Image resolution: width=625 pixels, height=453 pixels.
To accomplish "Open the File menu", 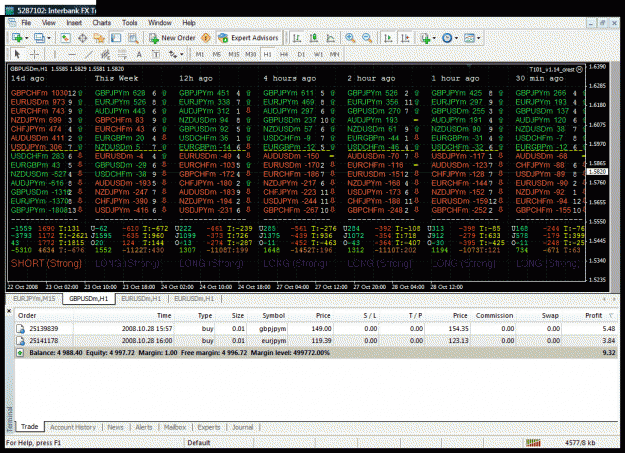I will click(x=26, y=23).
